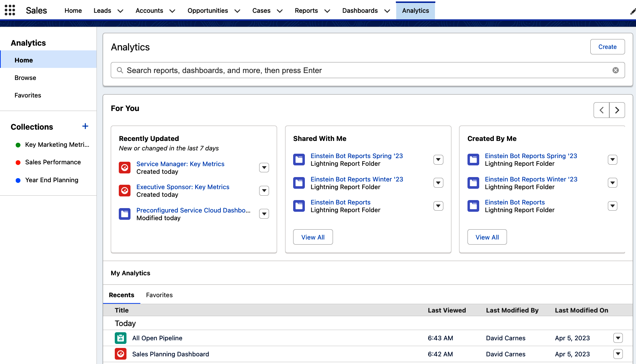
Task: Open Key Marketing Metrics collection
Action: tap(57, 145)
